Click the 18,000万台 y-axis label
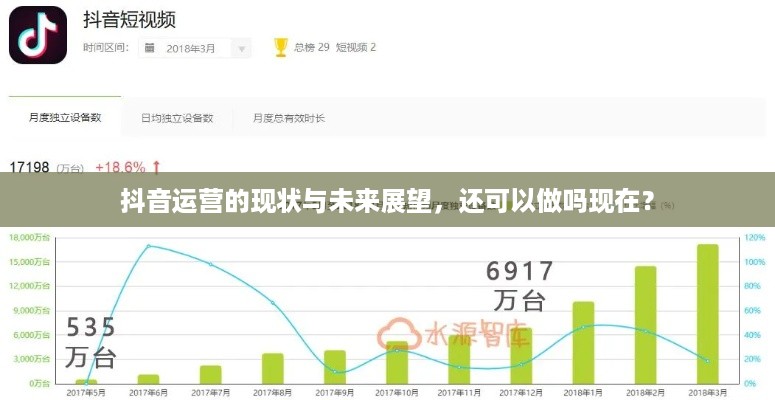This screenshot has width=775, height=400. [x=29, y=238]
